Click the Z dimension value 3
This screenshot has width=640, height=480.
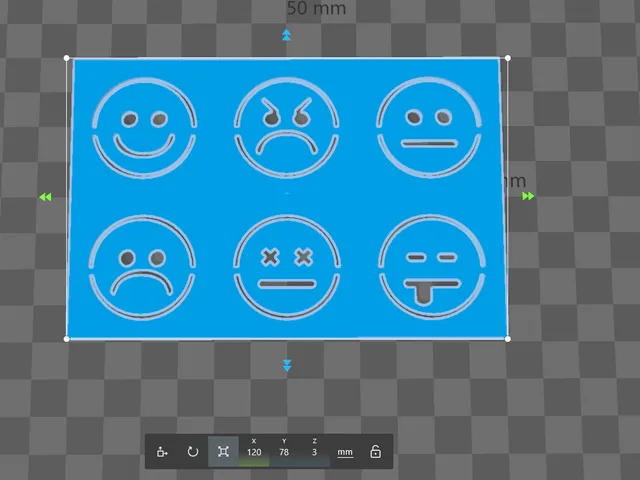click(314, 452)
